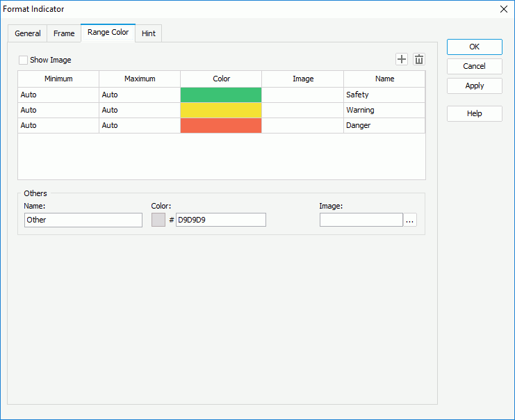Go to the Hint tab
This screenshot has height=420, width=515.
coord(148,33)
